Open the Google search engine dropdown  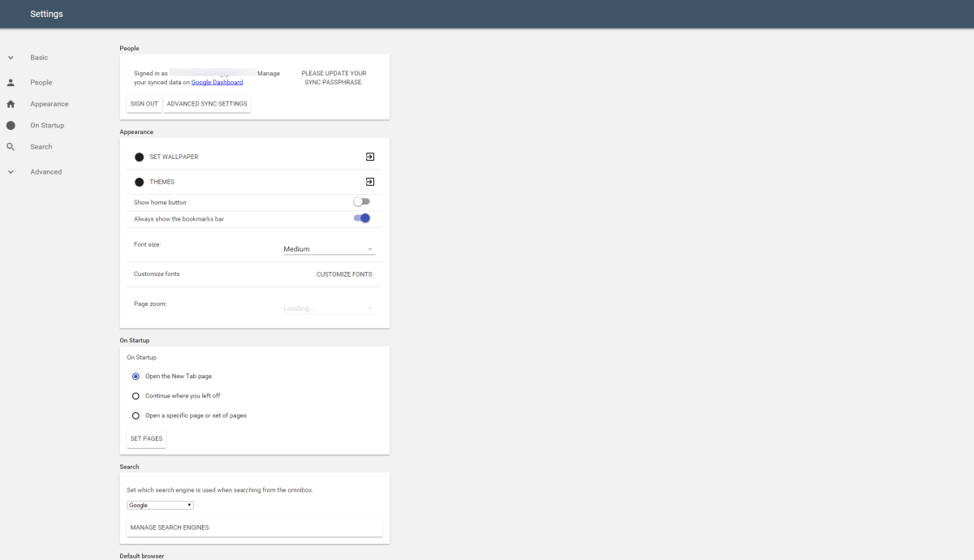[x=161, y=505]
